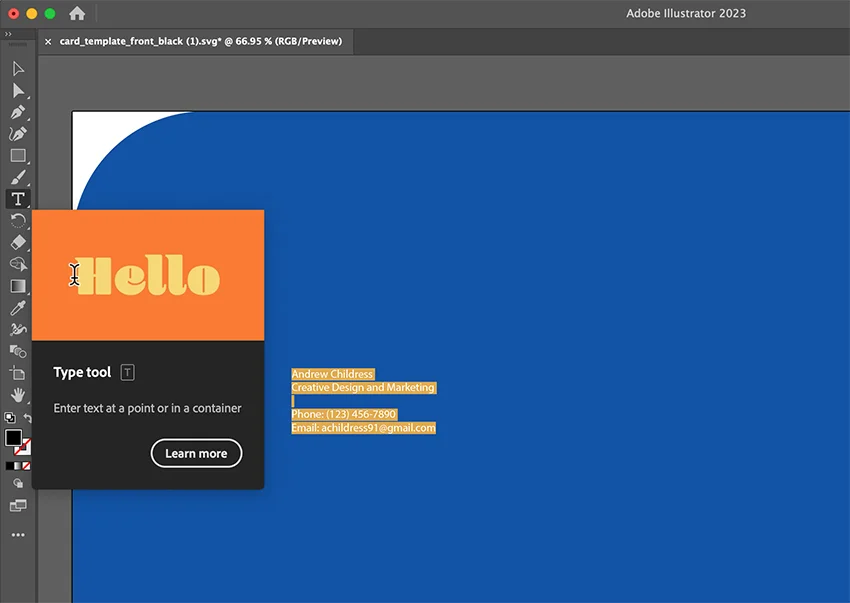850x603 pixels.
Task: Set paint mode to Color
Action: tap(9, 466)
